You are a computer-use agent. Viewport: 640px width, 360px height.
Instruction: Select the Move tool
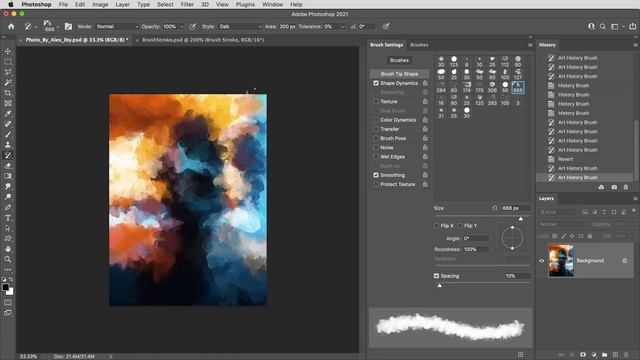8,51
